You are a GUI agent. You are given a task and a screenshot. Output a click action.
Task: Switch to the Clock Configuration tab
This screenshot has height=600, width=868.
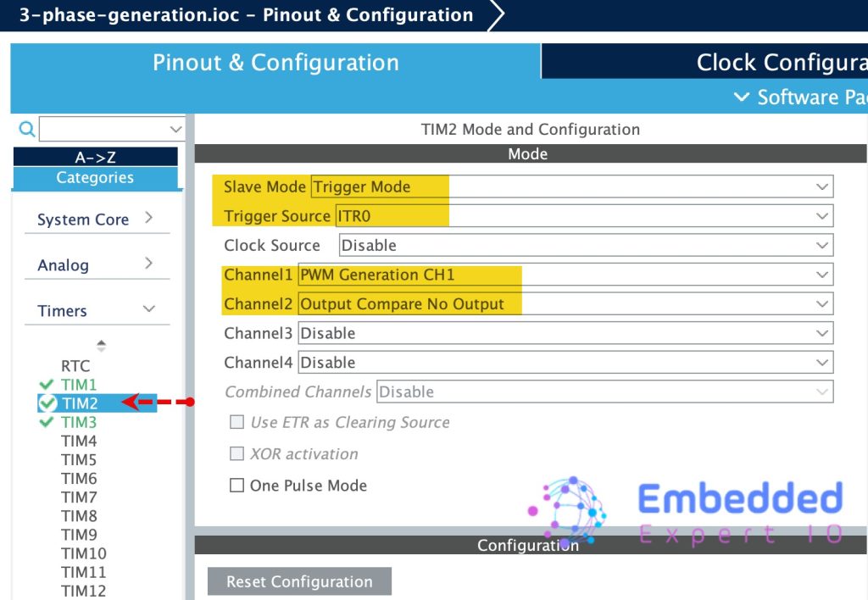780,63
